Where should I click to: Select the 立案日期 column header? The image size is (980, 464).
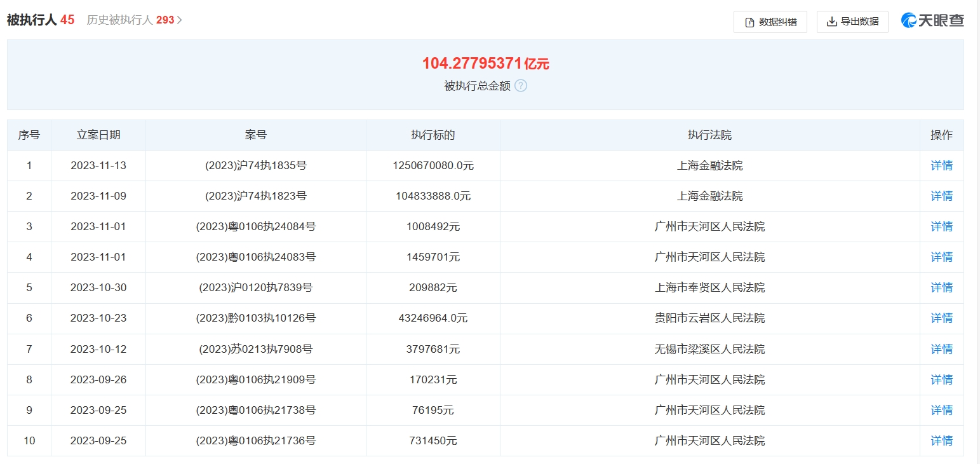[x=98, y=134]
